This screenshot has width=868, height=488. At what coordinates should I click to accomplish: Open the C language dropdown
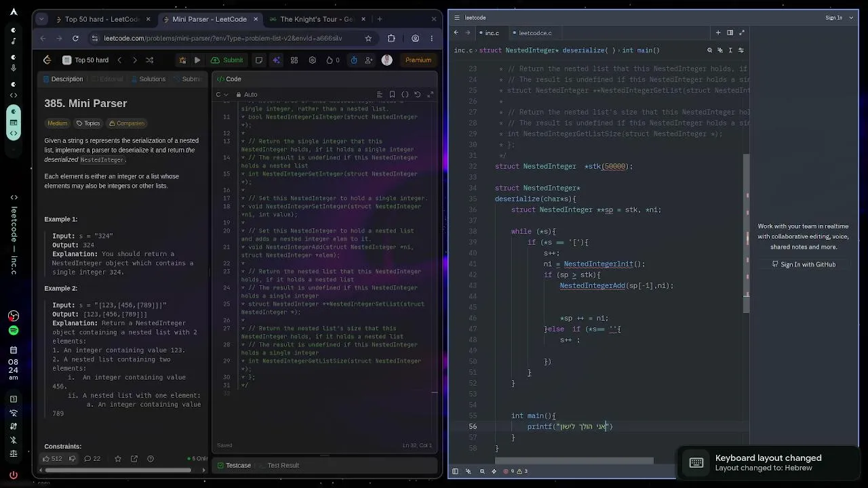[x=221, y=94]
